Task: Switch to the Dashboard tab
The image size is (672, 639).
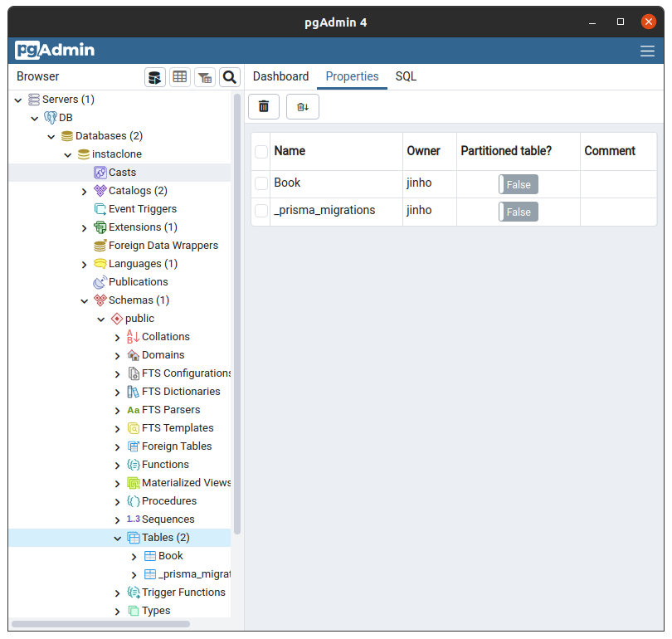Action: click(280, 76)
